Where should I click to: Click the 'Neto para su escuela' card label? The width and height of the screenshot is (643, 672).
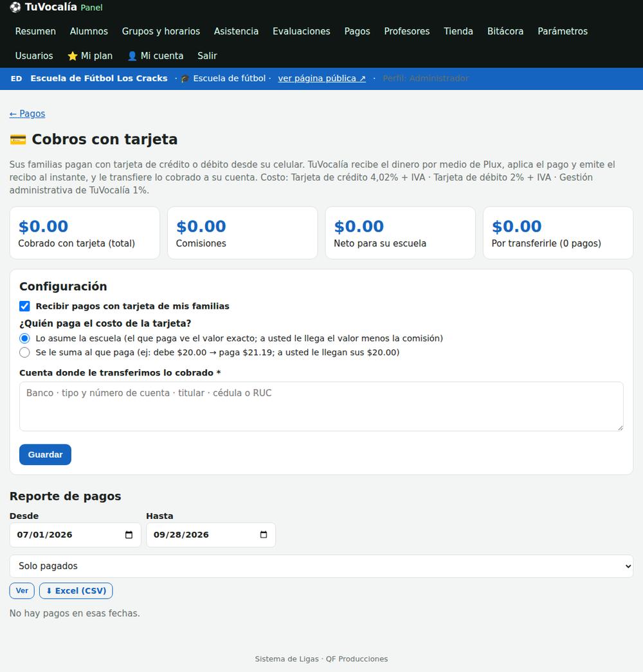tap(380, 244)
